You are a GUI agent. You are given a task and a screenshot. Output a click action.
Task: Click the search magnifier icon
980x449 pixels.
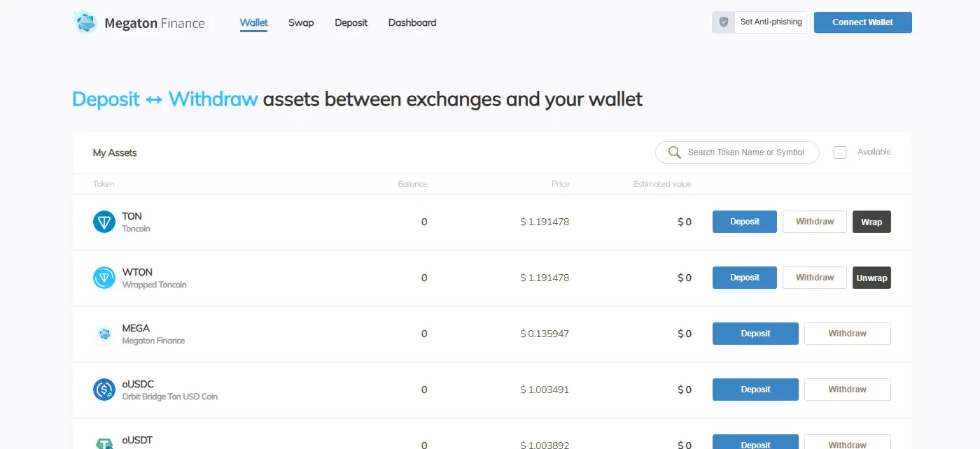[674, 152]
